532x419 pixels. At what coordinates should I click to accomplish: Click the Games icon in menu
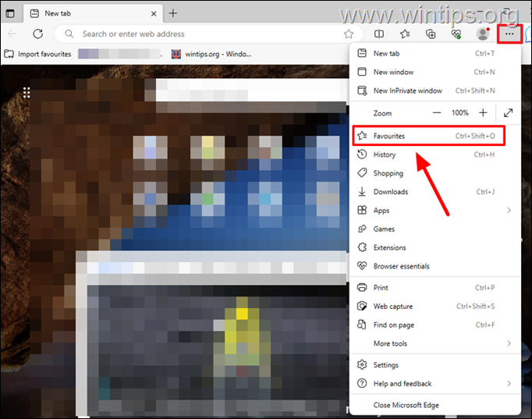pos(362,229)
